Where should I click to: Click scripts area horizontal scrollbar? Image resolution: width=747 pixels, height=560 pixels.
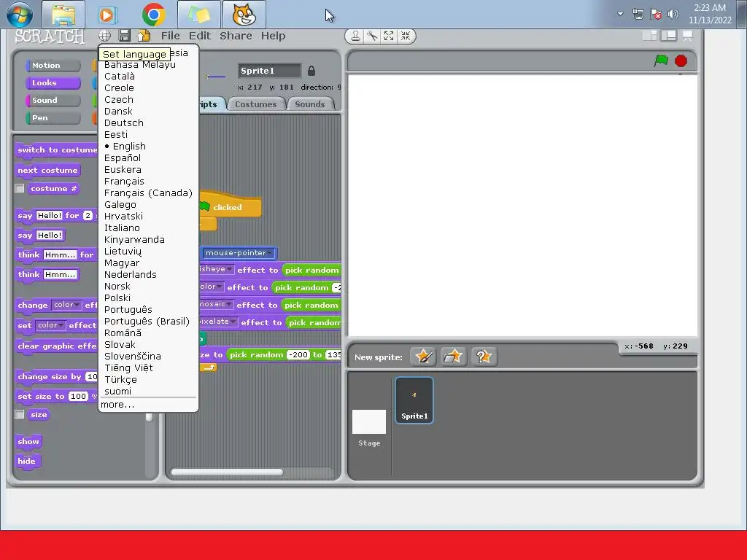[x=228, y=472]
